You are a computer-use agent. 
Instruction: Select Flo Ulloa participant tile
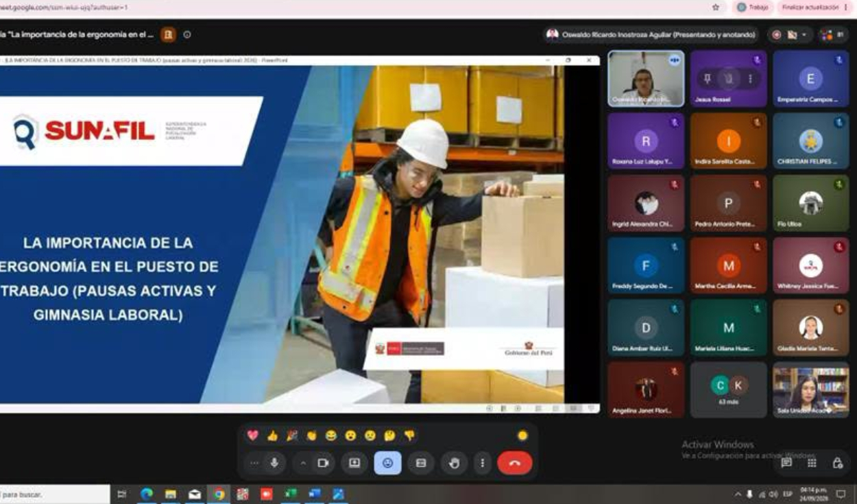(x=811, y=204)
